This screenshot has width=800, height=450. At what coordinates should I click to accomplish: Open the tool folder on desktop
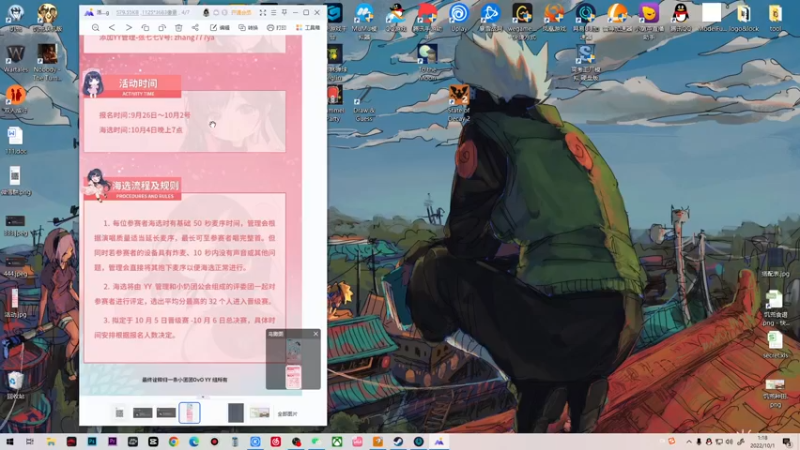pos(776,16)
